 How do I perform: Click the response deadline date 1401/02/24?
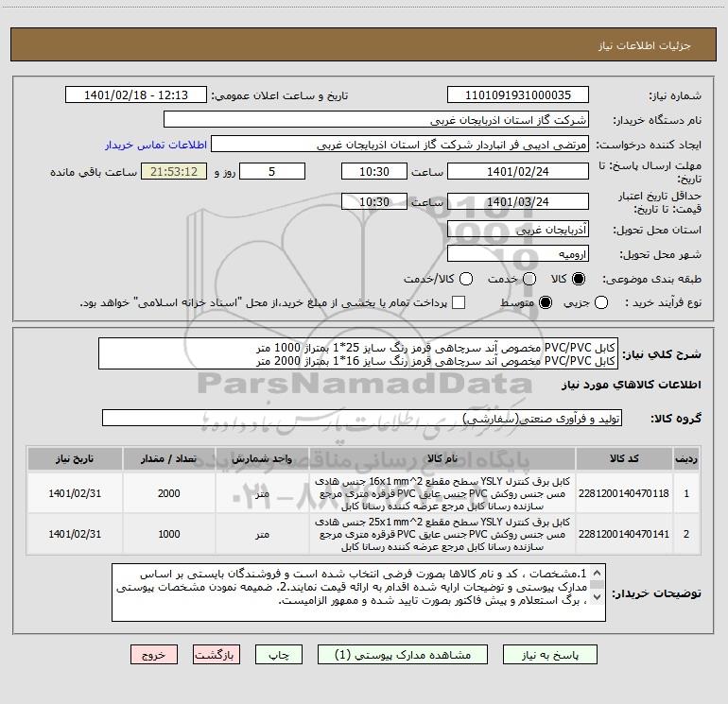[x=518, y=172]
